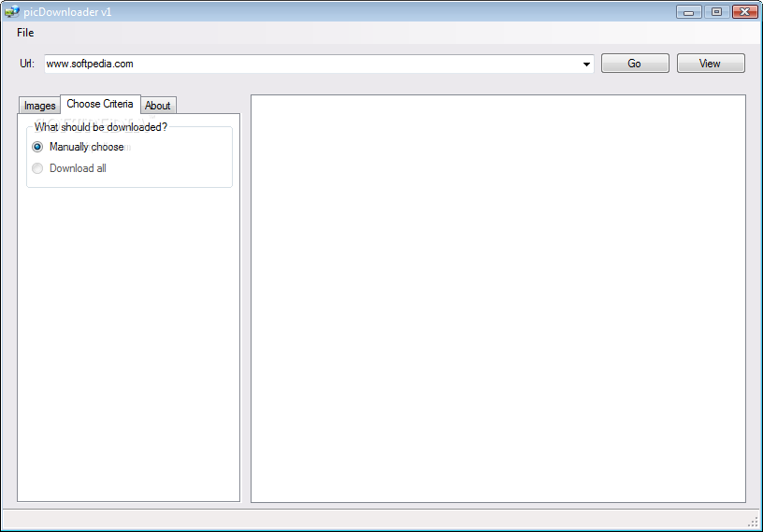Click the View button
Image resolution: width=763 pixels, height=532 pixels.
711,64
